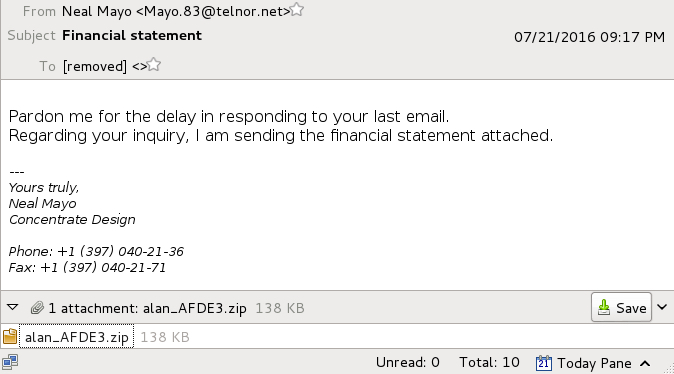Click the Today Pane calendar icon

pyautogui.click(x=544, y=363)
